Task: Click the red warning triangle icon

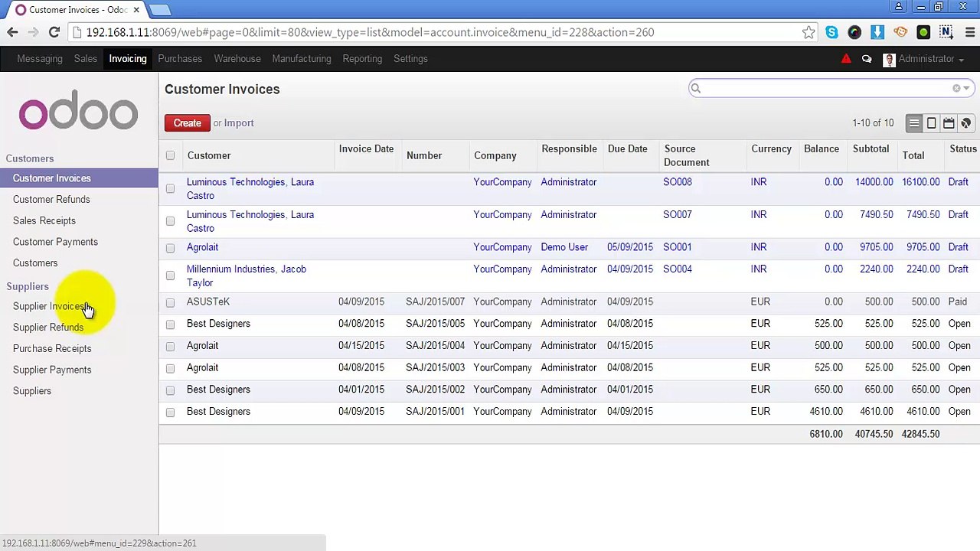Action: click(x=846, y=59)
